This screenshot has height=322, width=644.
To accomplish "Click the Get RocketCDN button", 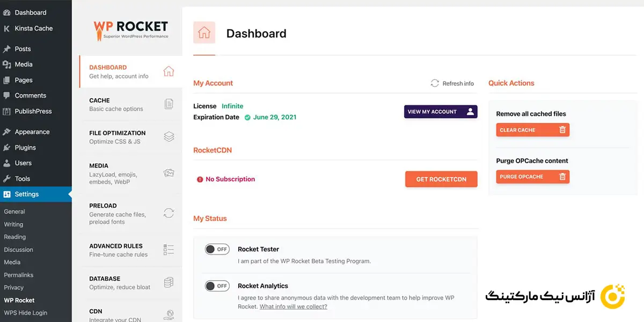I will tap(441, 179).
